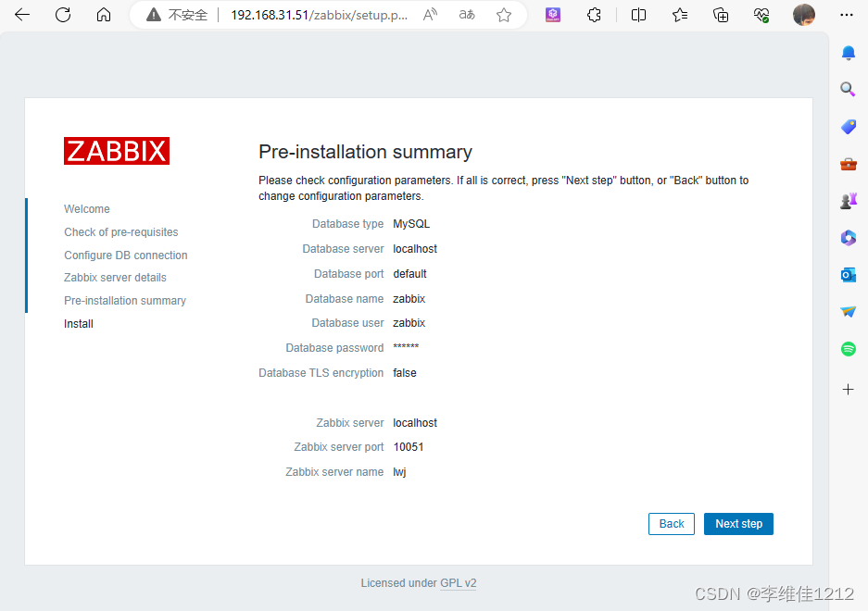Open browser settings and more menu
The height and width of the screenshot is (611, 868).
click(x=847, y=15)
